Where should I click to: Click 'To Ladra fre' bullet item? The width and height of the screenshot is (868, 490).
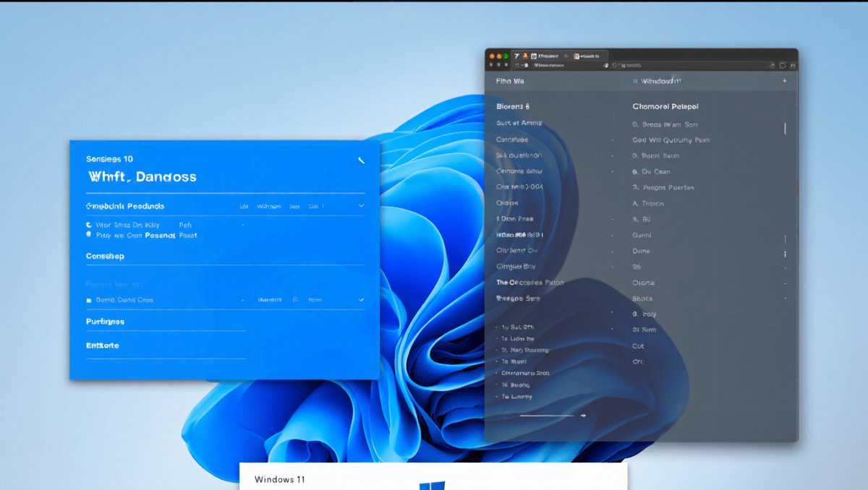(x=518, y=338)
